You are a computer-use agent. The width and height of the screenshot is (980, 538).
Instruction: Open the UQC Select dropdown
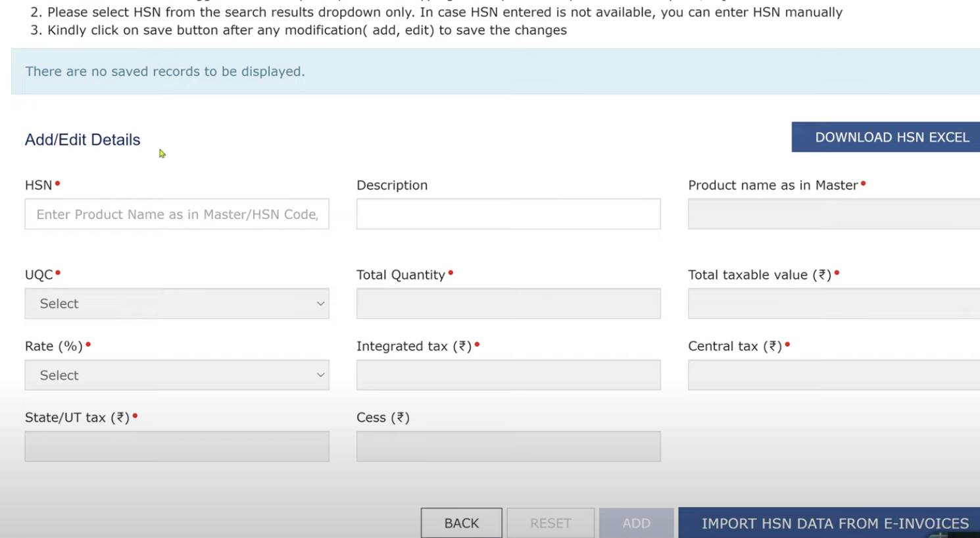pyautogui.click(x=177, y=303)
